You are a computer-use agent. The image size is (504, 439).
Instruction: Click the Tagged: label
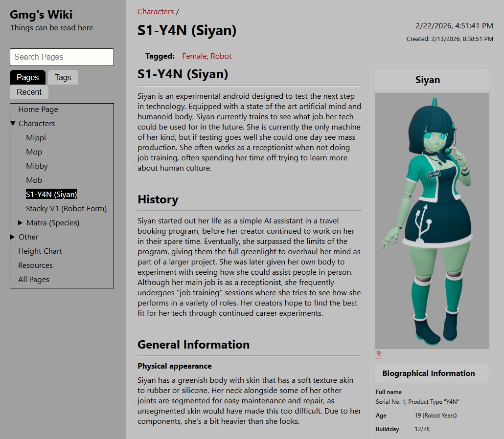point(160,56)
